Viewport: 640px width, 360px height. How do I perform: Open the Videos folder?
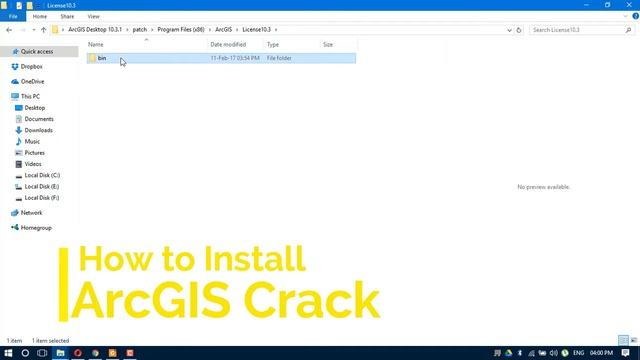pos(33,164)
